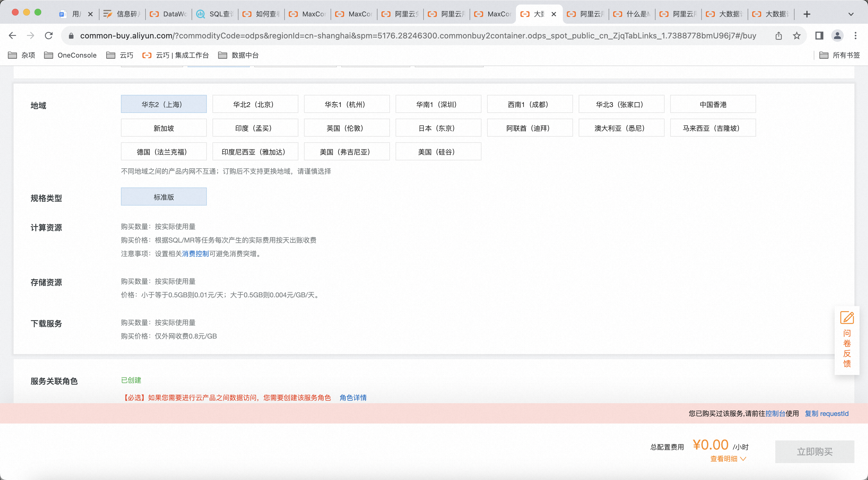Open a new browser tab
868x480 pixels.
(x=807, y=14)
